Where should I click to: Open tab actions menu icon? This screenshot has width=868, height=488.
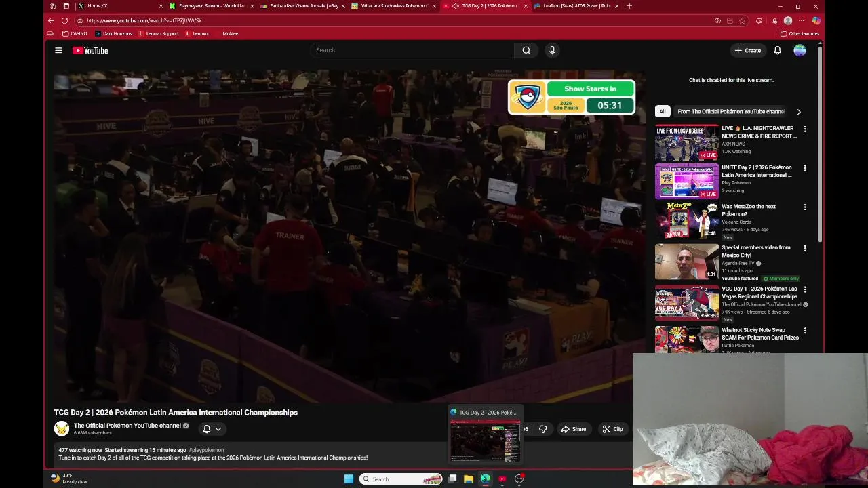[66, 6]
